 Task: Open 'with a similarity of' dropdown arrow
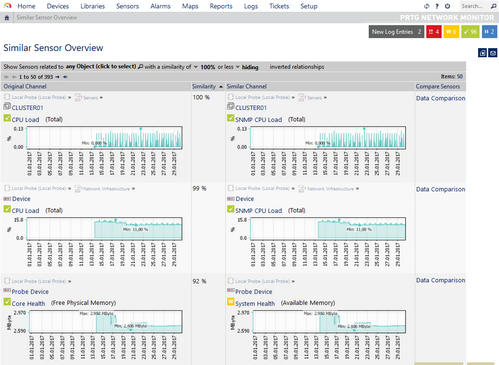pyautogui.click(x=196, y=67)
